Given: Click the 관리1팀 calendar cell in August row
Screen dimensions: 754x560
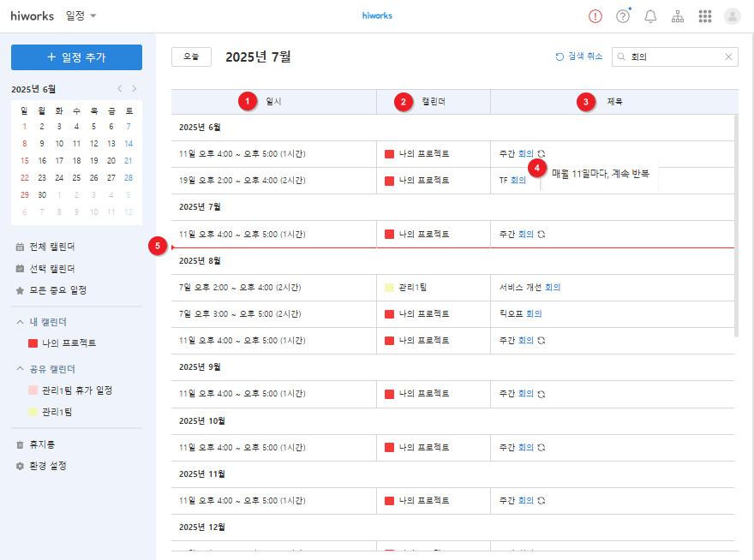Looking at the screenshot, I should [x=434, y=288].
